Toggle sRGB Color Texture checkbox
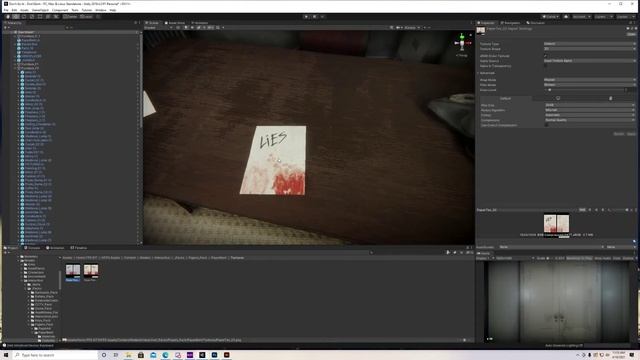This screenshot has height=360, width=640. pos(546,56)
